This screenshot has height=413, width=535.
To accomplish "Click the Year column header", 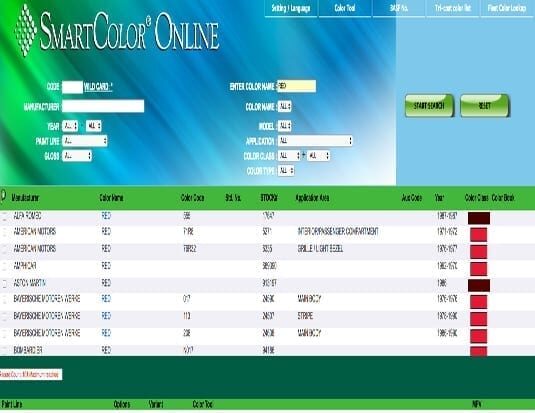I will click(439, 198).
